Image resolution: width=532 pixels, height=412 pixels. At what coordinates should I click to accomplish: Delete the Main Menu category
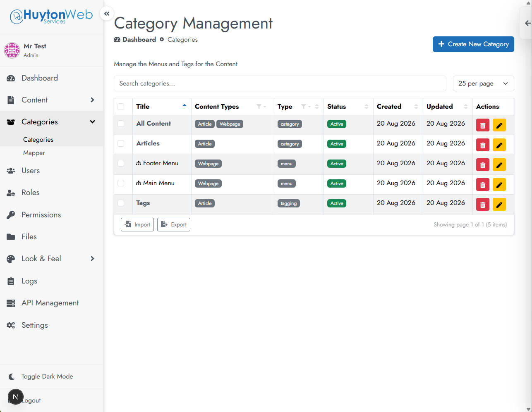[483, 185]
